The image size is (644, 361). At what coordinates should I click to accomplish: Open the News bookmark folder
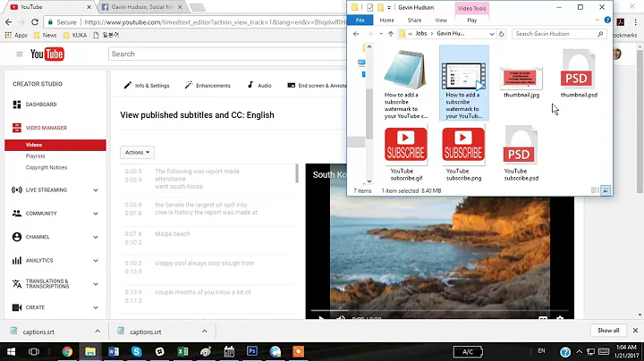(46, 35)
